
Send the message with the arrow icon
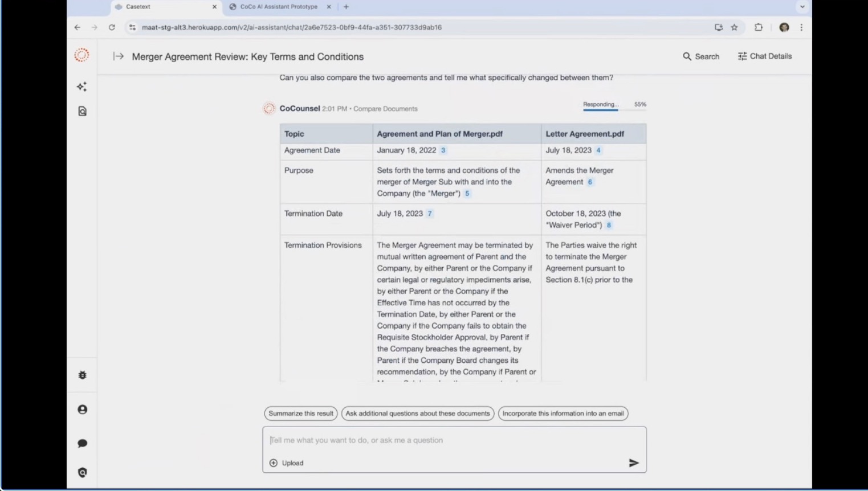click(x=633, y=463)
